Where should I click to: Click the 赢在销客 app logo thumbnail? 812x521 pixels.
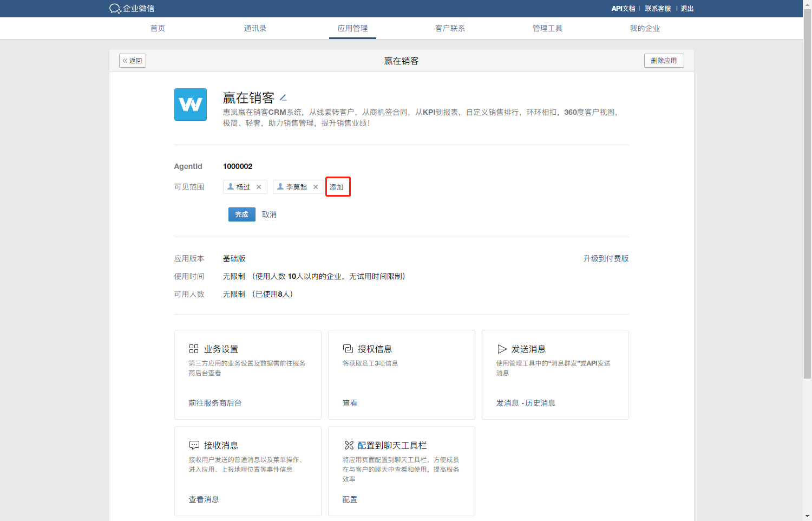(x=191, y=105)
